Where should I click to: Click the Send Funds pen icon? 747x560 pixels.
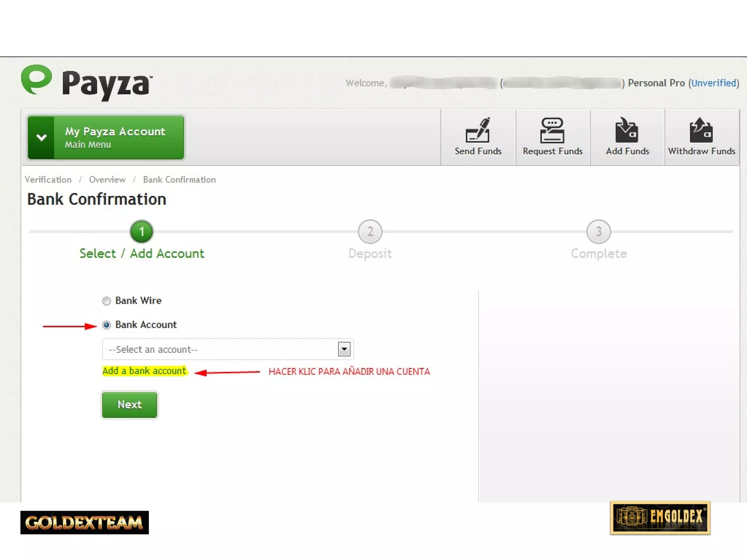[477, 130]
